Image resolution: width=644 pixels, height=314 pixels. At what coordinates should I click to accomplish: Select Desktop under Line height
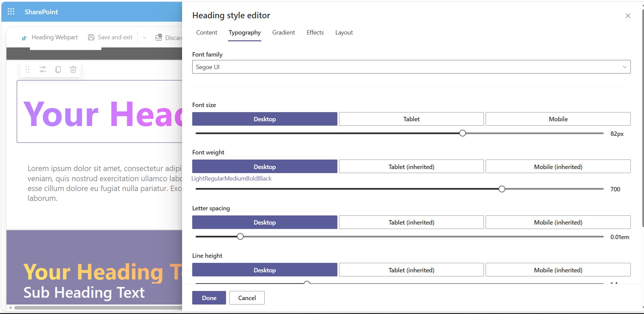(265, 270)
